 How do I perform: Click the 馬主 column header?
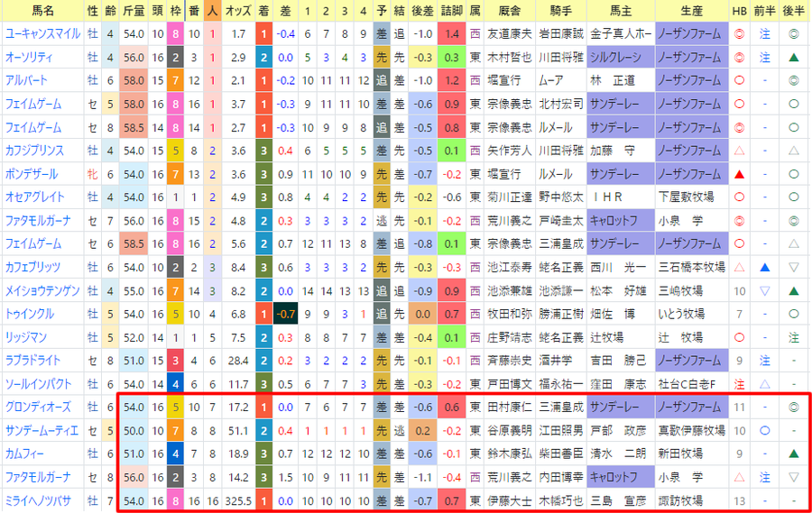click(621, 11)
